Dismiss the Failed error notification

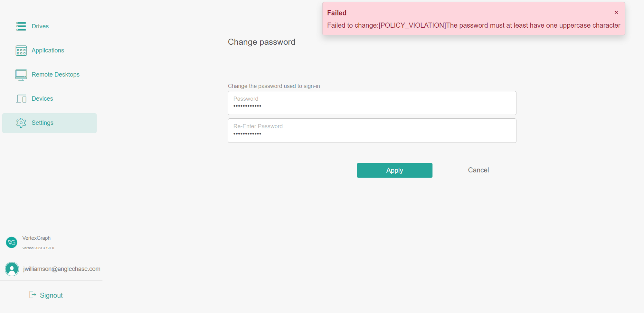coord(616,13)
